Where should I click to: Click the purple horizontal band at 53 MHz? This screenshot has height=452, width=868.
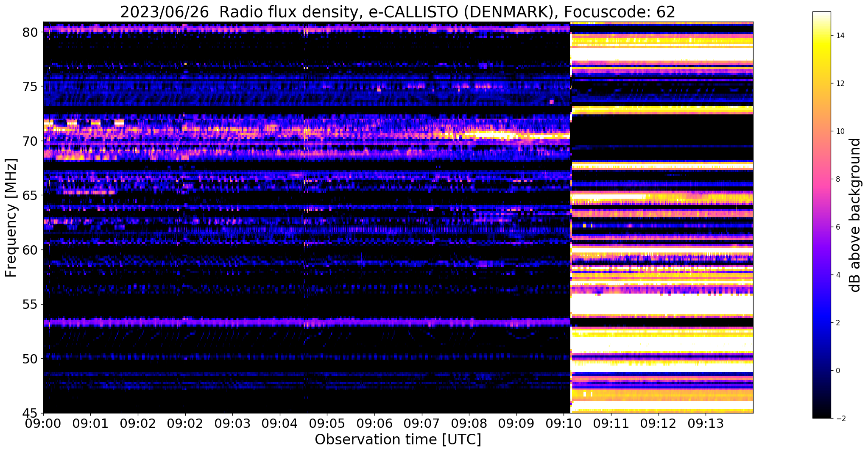tap(306, 322)
